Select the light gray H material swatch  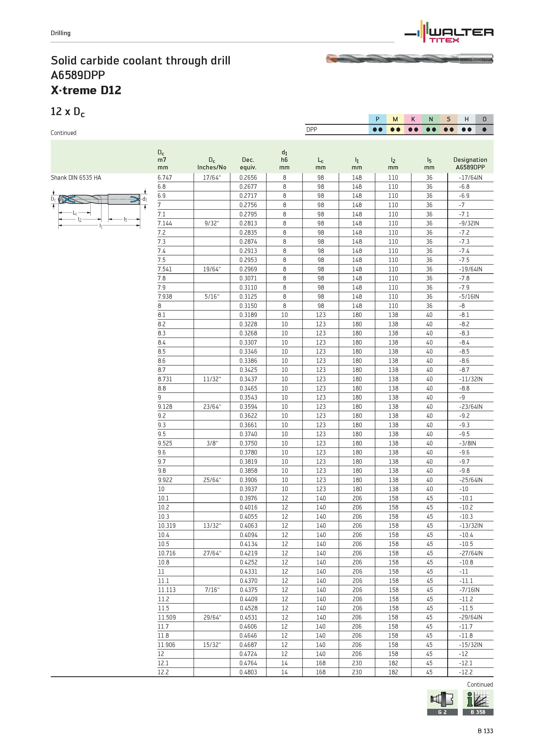coord(466,119)
